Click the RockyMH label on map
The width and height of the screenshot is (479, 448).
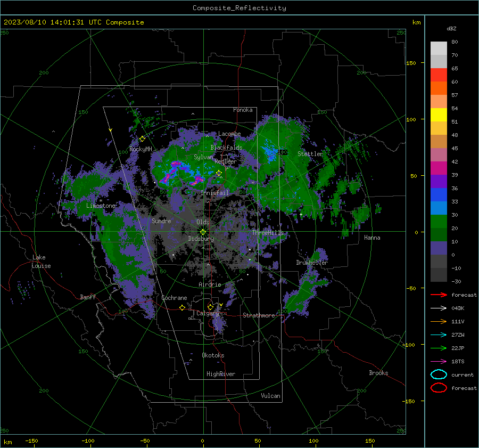(x=141, y=149)
